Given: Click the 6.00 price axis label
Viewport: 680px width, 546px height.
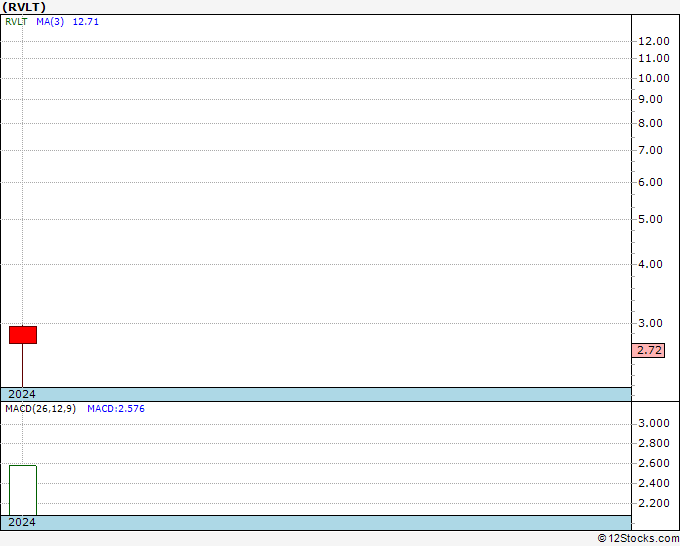Looking at the screenshot, I should click(x=650, y=182).
